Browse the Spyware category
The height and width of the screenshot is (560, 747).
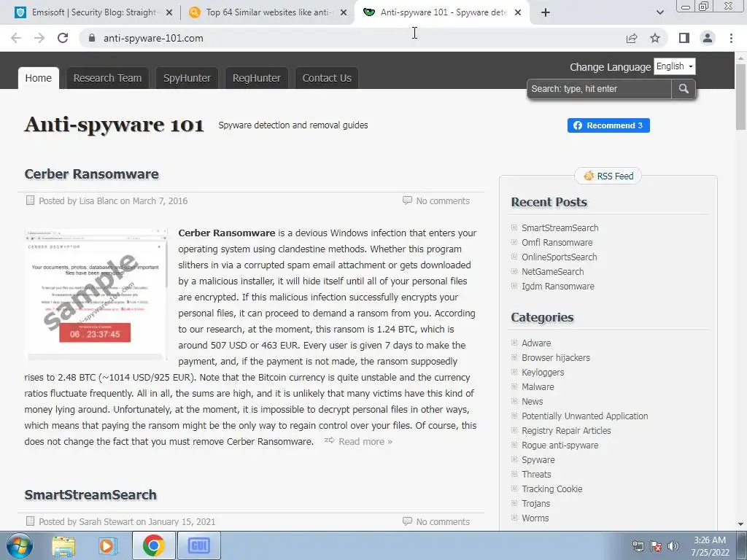tap(538, 460)
